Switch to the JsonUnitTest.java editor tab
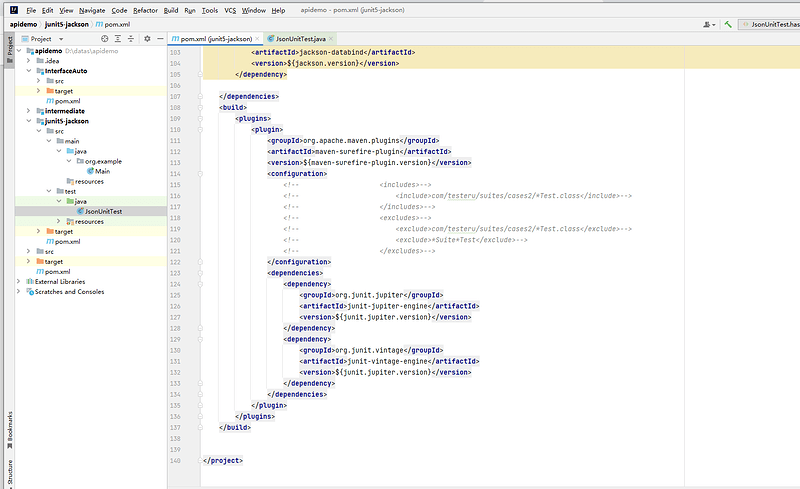The image size is (800, 489). point(300,39)
